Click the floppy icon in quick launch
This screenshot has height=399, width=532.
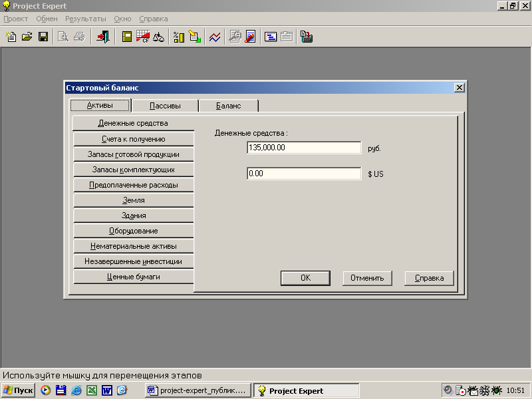[61, 390]
